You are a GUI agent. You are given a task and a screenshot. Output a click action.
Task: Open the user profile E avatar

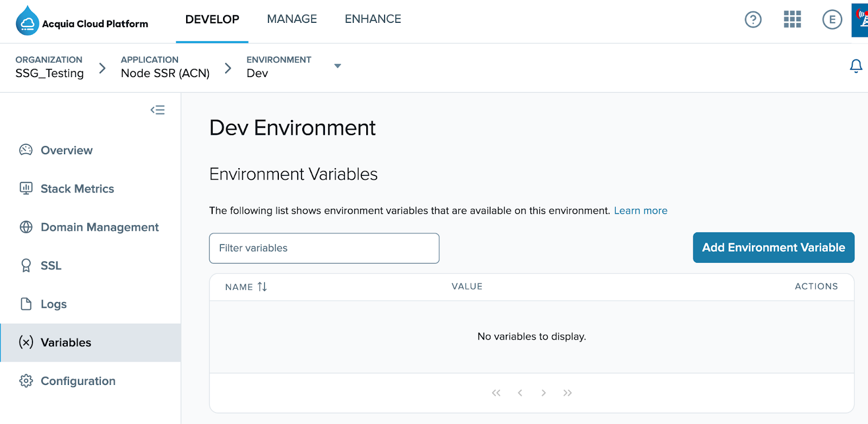[x=832, y=20]
